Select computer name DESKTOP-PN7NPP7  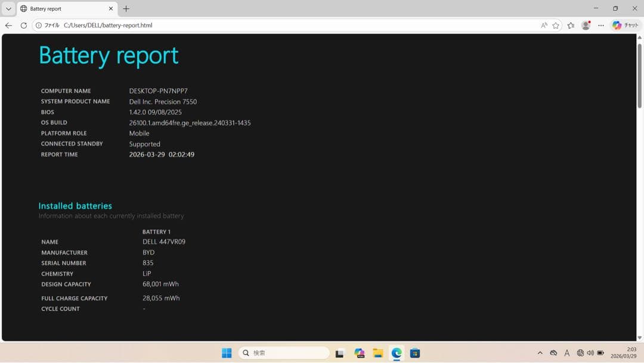click(158, 91)
